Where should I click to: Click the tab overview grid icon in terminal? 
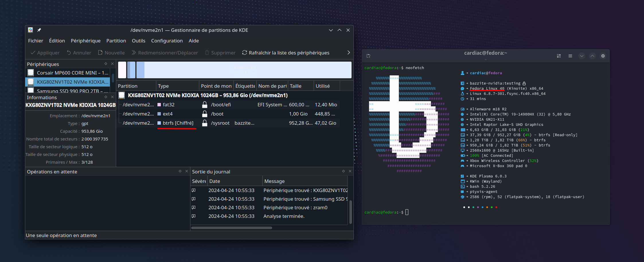click(x=559, y=56)
